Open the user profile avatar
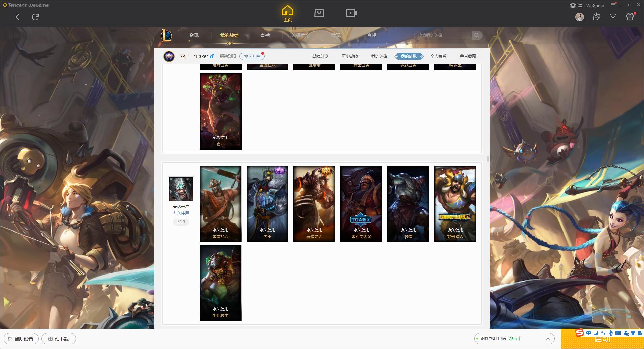The height and width of the screenshot is (349, 644). point(580,17)
